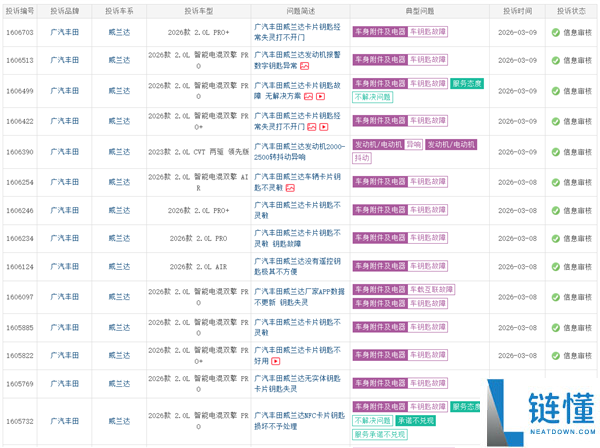Click 信息审核 status text in row 1605885
The height and width of the screenshot is (448, 600).
577,328
